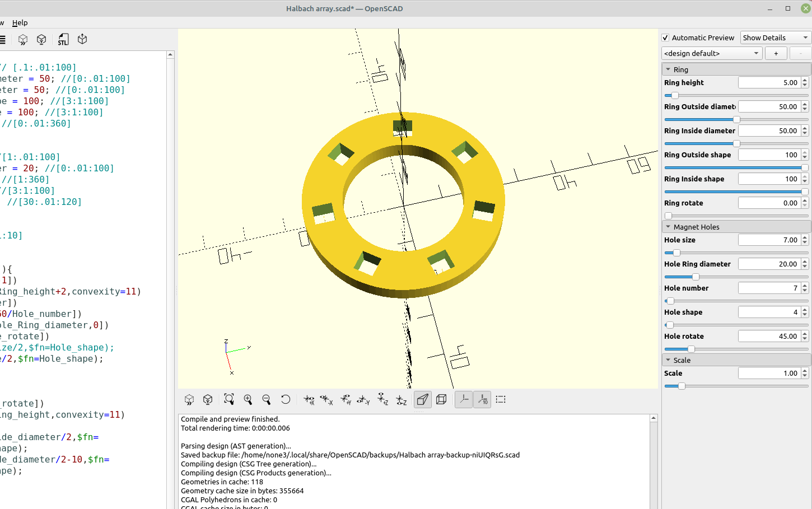812x509 pixels.
Task: Export the model as STL
Action: pos(63,39)
